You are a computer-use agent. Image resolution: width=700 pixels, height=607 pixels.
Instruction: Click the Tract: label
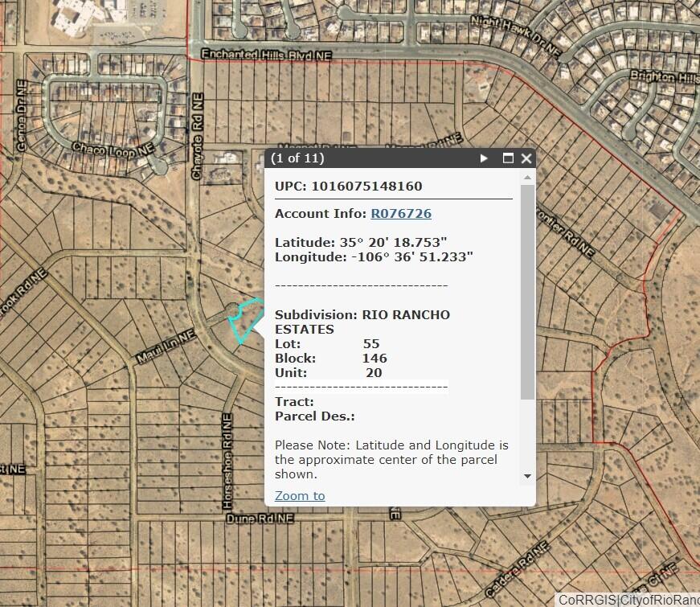294,401
